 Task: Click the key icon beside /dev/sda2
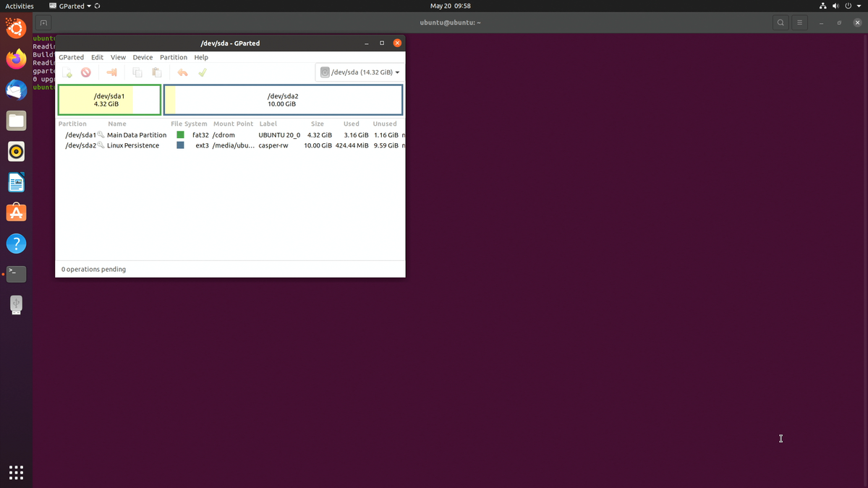coord(101,145)
